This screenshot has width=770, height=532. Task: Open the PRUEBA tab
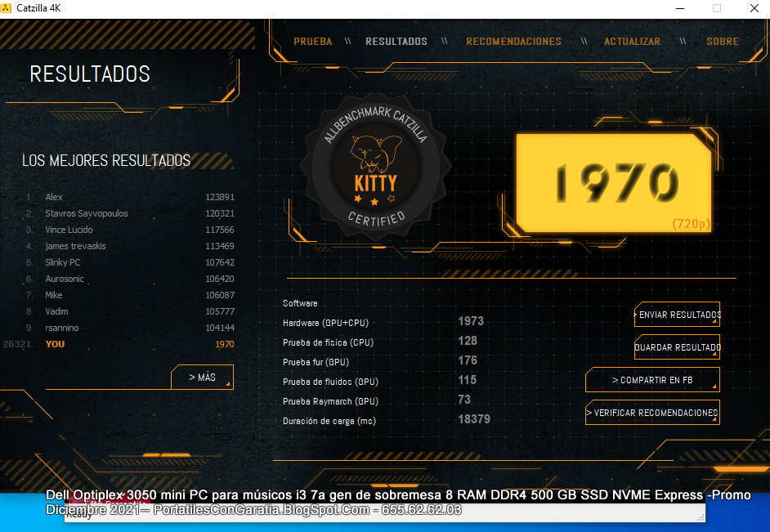click(x=313, y=42)
